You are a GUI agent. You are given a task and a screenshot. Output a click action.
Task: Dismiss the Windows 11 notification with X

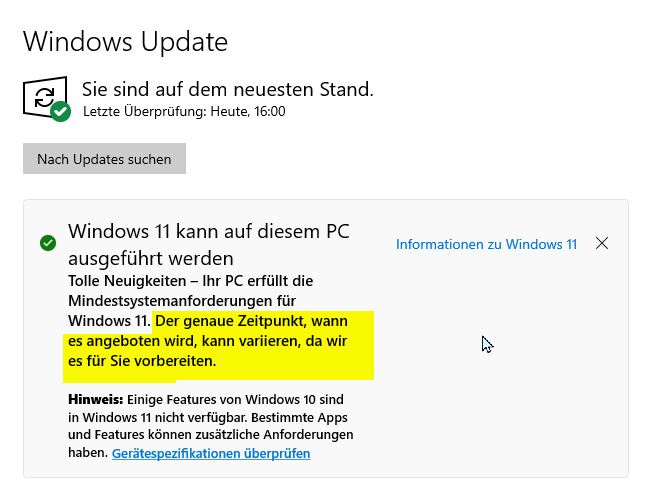point(602,243)
